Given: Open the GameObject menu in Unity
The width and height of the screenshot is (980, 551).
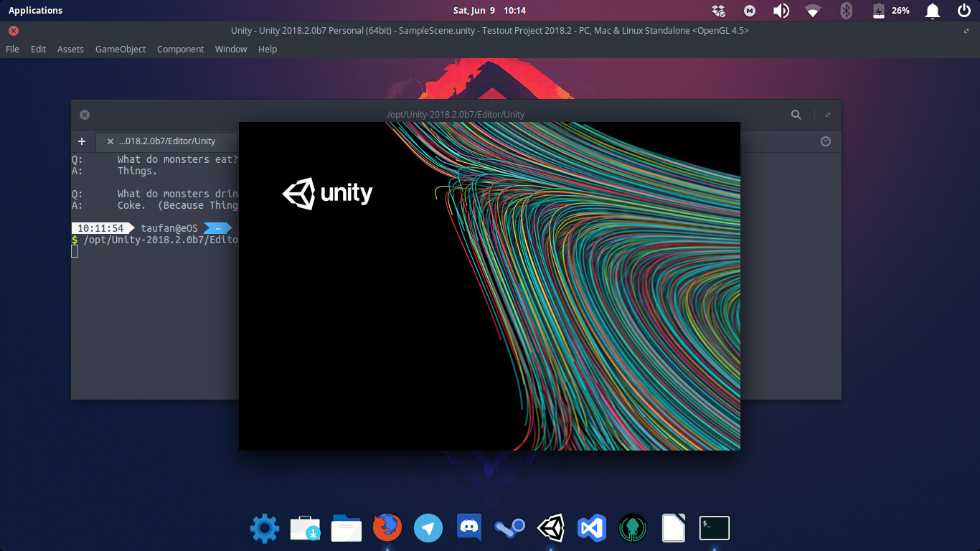Looking at the screenshot, I should (x=120, y=49).
